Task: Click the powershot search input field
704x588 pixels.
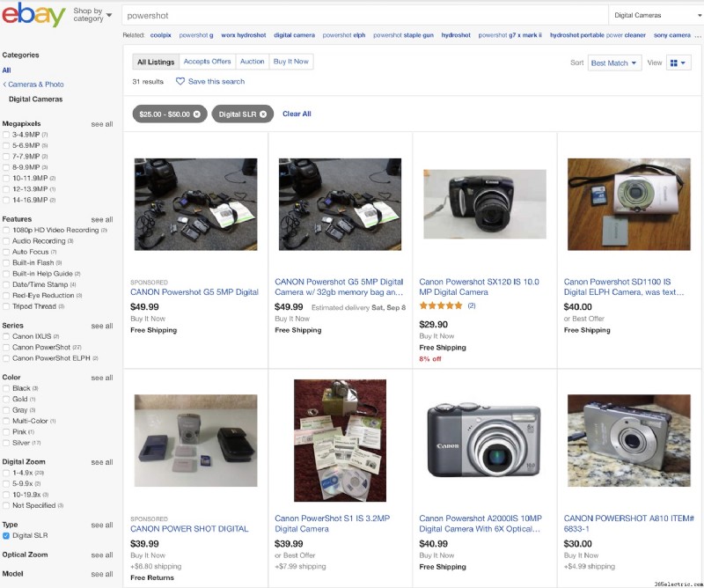Action: tap(365, 15)
